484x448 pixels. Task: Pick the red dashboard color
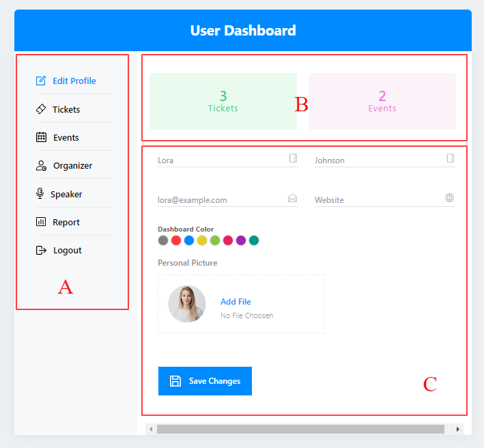[176, 240]
